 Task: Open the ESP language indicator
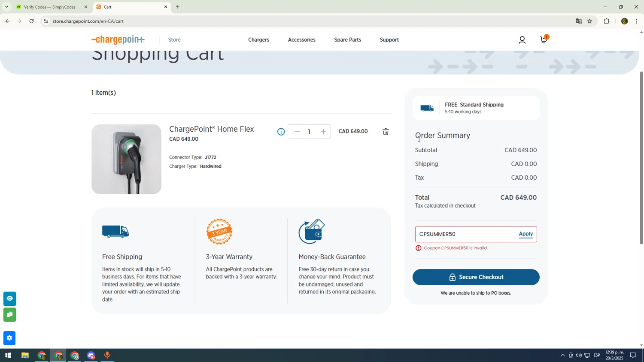coord(597,356)
